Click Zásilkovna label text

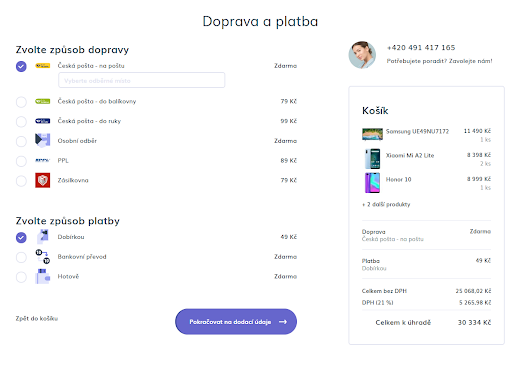[73, 180]
